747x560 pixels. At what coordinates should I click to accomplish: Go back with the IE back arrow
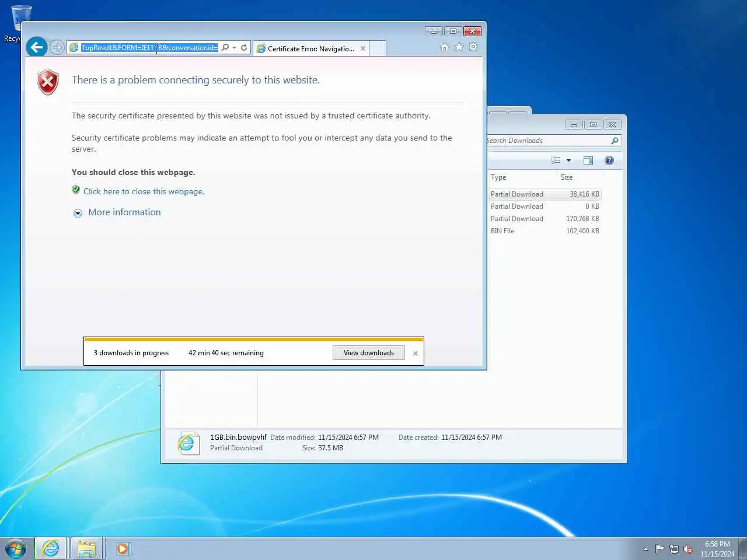tap(36, 47)
